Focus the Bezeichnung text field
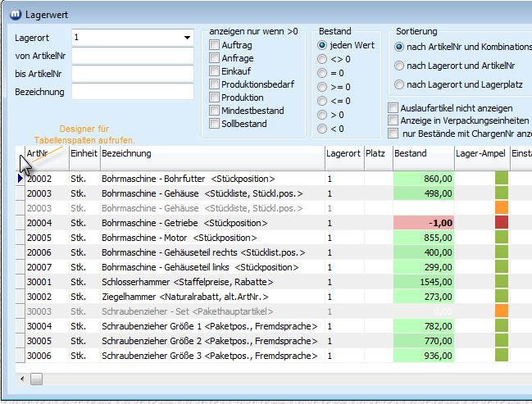 click(x=133, y=92)
